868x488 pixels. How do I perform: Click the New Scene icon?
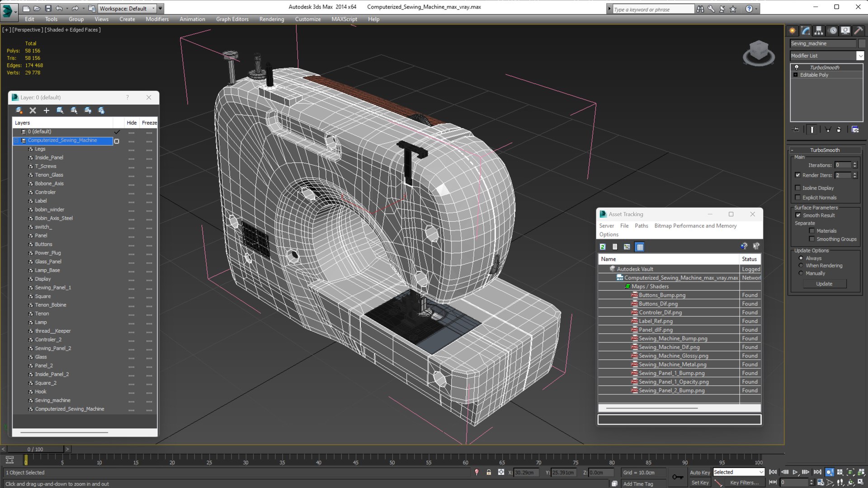(26, 9)
